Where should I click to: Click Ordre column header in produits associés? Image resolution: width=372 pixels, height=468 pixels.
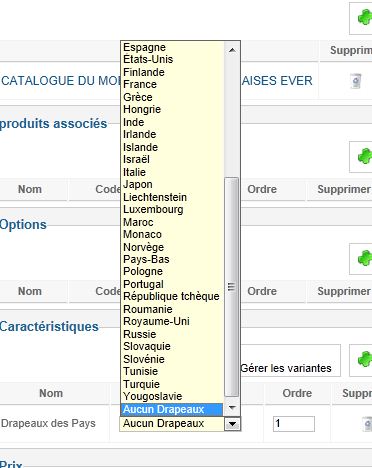pyautogui.click(x=262, y=189)
